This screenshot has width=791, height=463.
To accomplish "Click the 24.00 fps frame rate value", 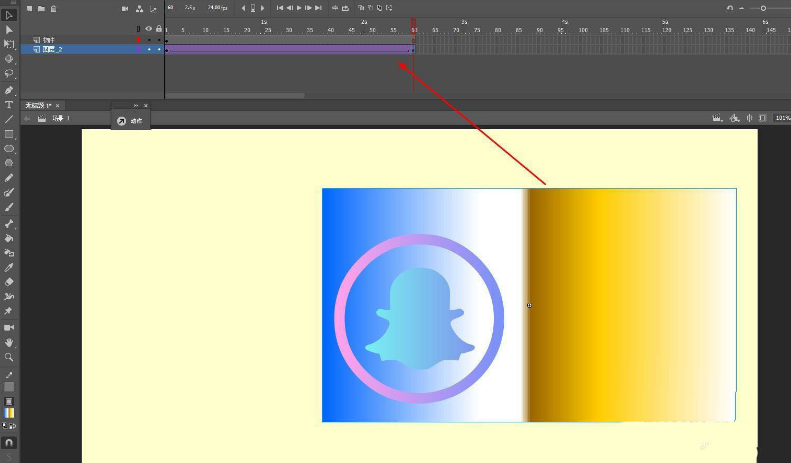I will coord(217,8).
